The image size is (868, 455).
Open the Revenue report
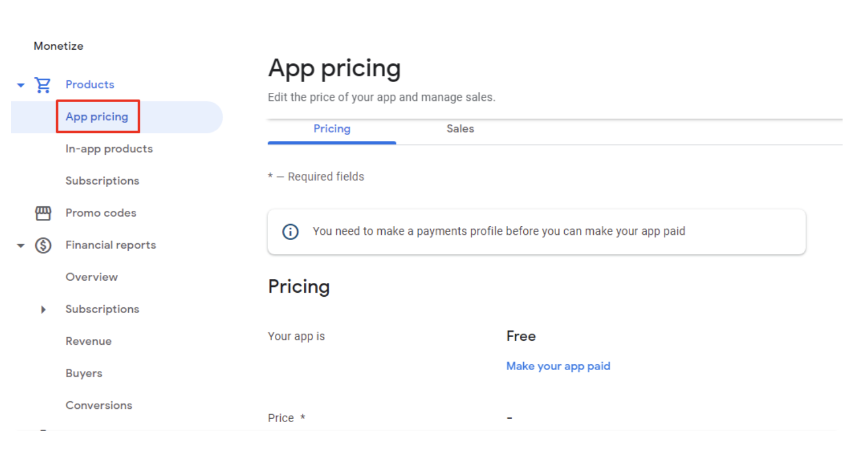pyautogui.click(x=88, y=341)
